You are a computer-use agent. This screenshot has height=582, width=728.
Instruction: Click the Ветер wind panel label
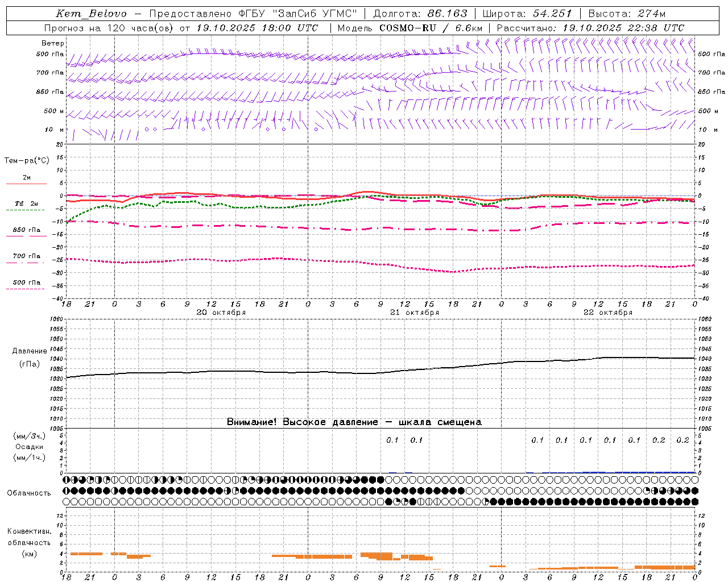[x=53, y=43]
